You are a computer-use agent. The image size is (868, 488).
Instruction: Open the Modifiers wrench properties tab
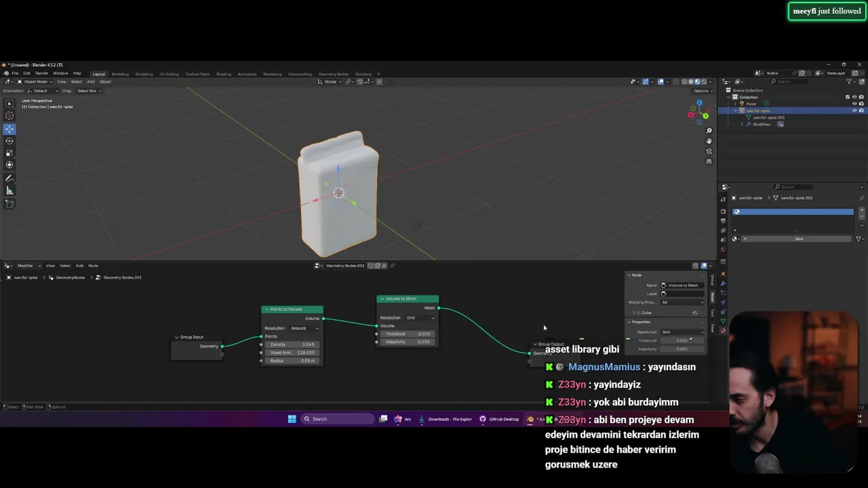723,283
